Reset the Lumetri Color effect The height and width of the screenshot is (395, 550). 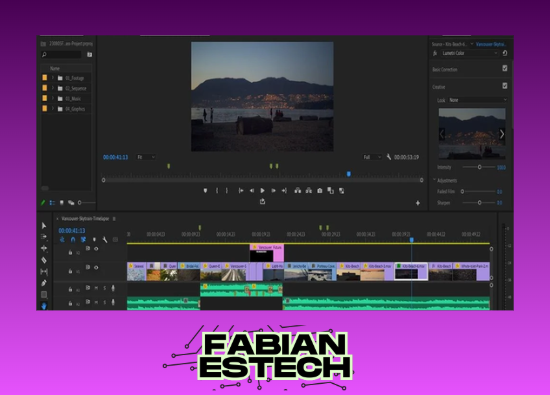pyautogui.click(x=505, y=53)
